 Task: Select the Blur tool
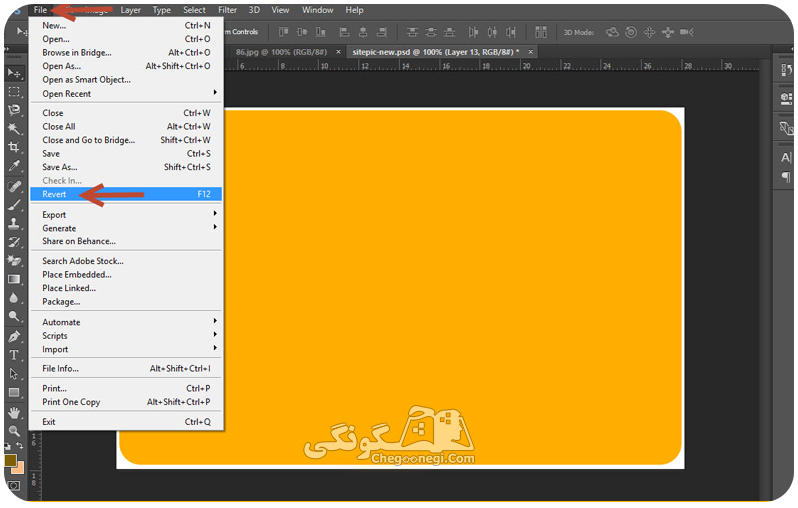tap(14, 297)
